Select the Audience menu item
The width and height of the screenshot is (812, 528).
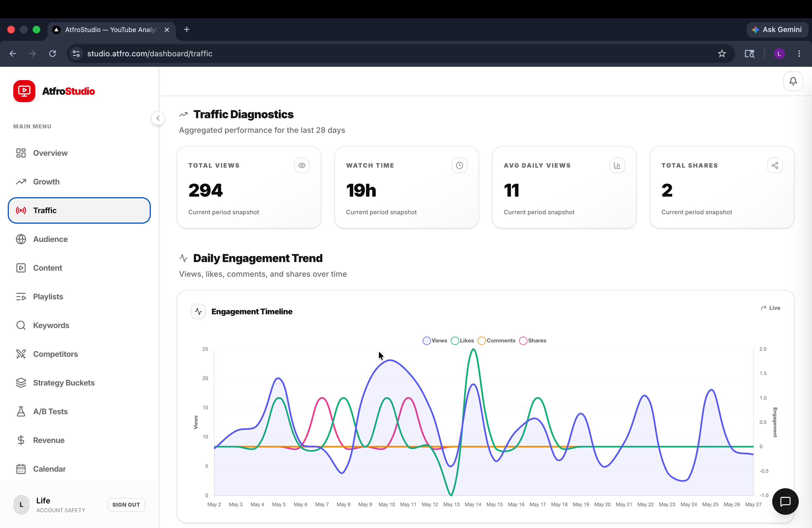tap(79, 239)
